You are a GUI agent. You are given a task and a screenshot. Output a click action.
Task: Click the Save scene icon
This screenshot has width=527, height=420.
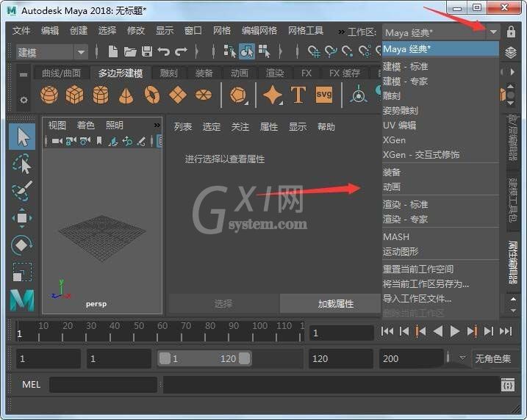[x=147, y=51]
